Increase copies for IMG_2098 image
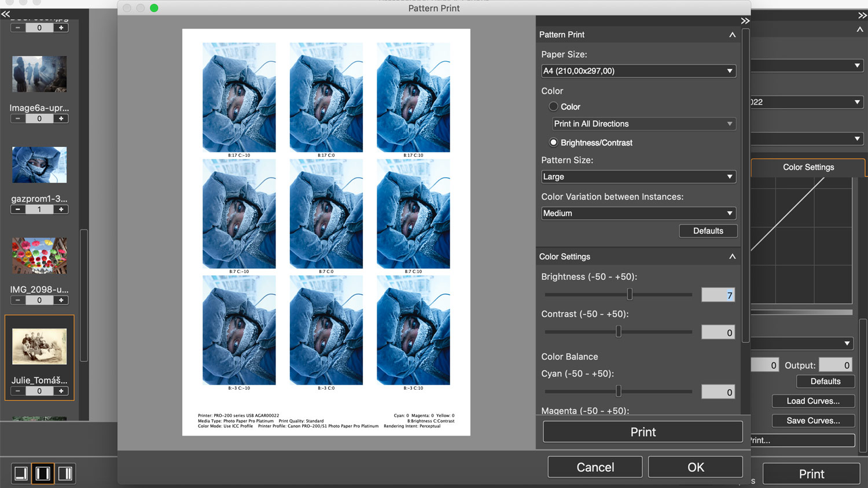This screenshot has height=488, width=868. [x=61, y=300]
